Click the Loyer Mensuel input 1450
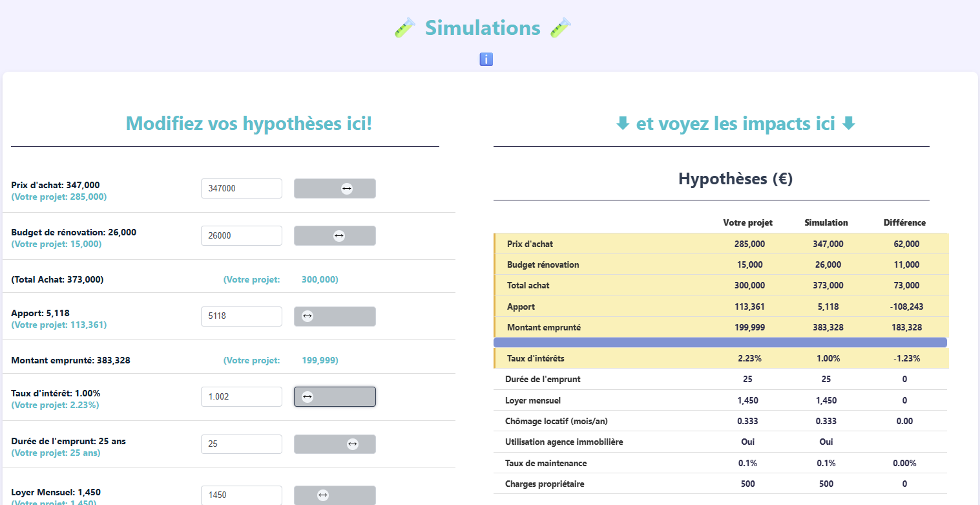Viewport: 980px width, 505px height. point(242,495)
